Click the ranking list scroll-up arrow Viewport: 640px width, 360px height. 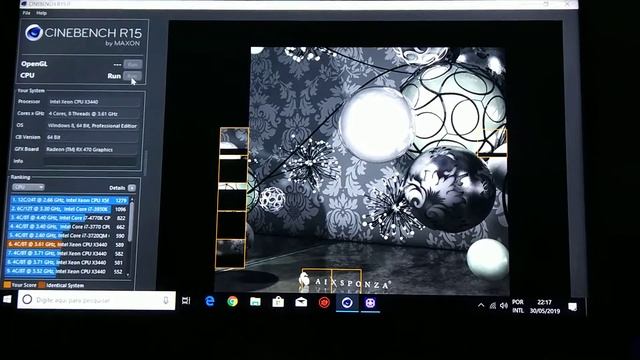click(131, 199)
